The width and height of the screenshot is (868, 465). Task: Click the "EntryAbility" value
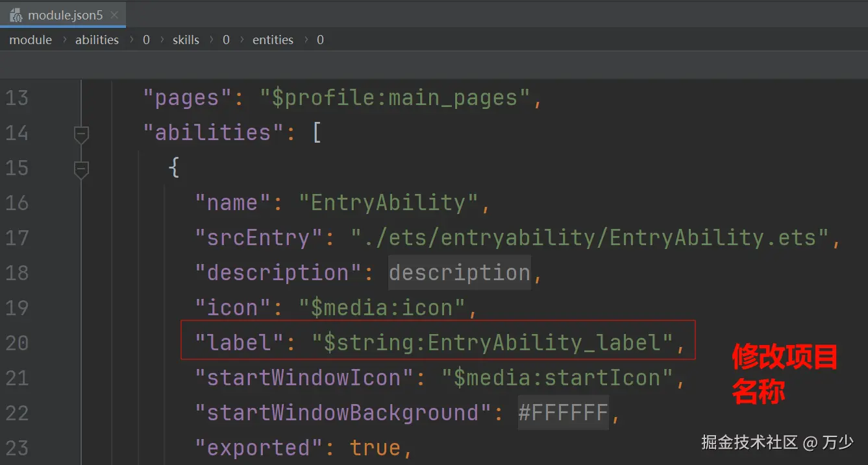(388, 203)
